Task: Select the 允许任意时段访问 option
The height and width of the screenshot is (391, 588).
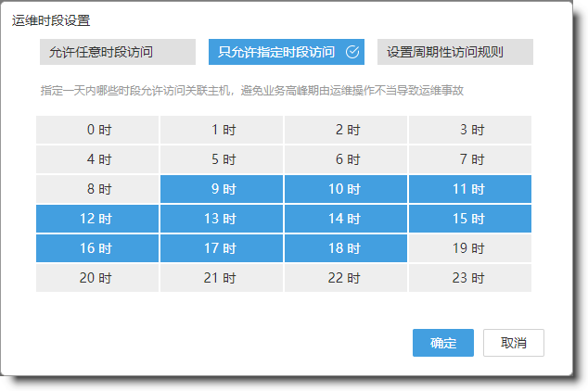Action: pyautogui.click(x=117, y=52)
